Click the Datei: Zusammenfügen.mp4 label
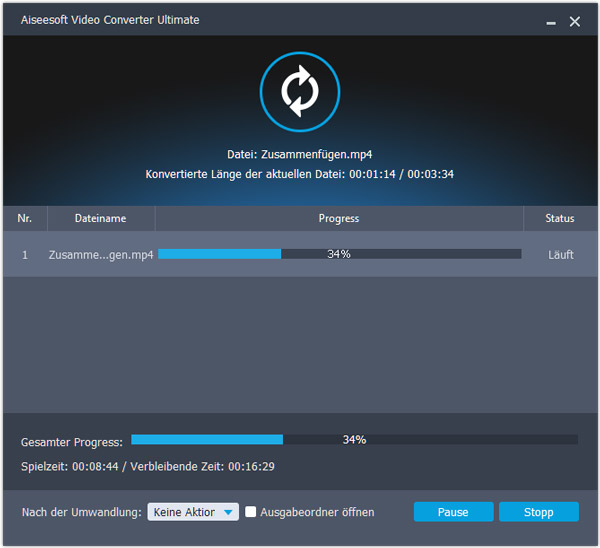The width and height of the screenshot is (600, 548). click(299, 155)
